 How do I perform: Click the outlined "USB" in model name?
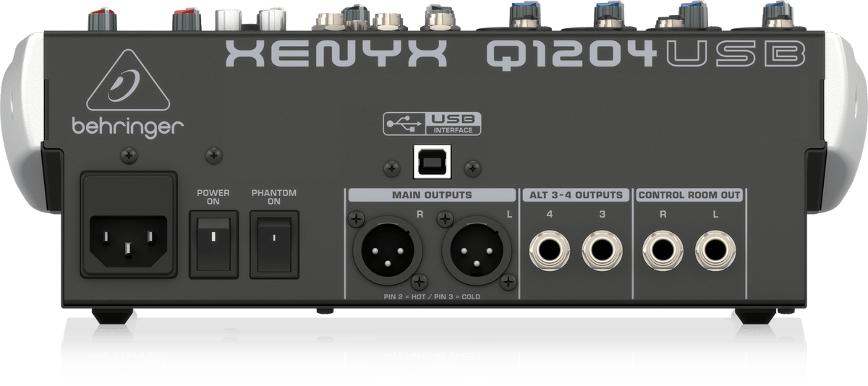pyautogui.click(x=736, y=54)
